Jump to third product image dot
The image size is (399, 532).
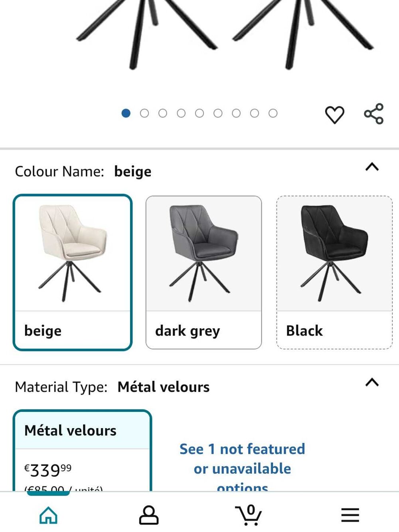(x=163, y=113)
